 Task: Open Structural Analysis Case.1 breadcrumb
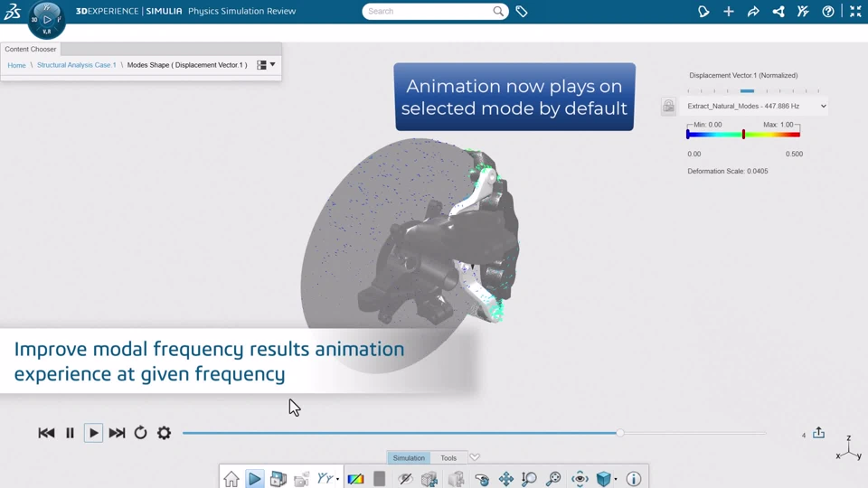pyautogui.click(x=76, y=65)
